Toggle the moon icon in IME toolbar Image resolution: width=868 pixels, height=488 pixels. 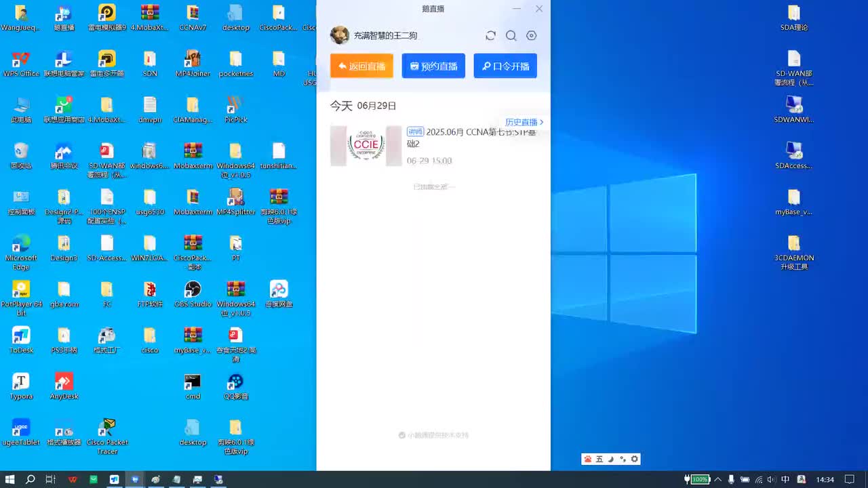click(611, 459)
